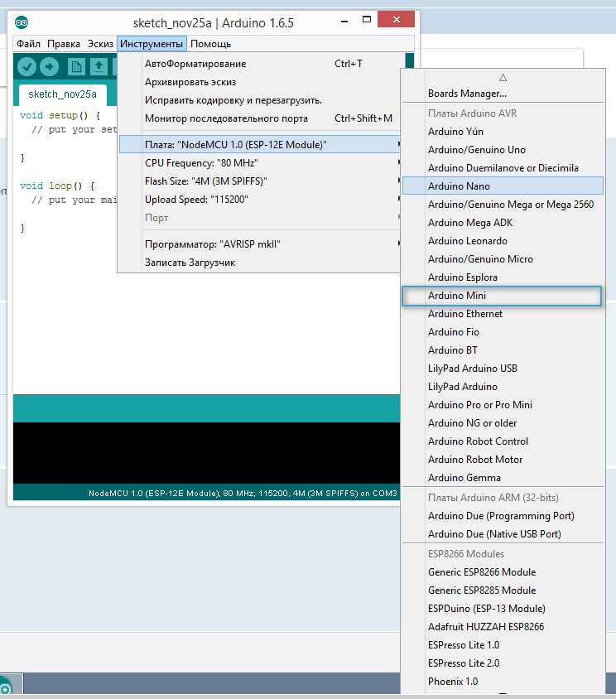The image size is (616, 699).
Task: Expand the Flash Size 4M submenu
Action: point(259,181)
